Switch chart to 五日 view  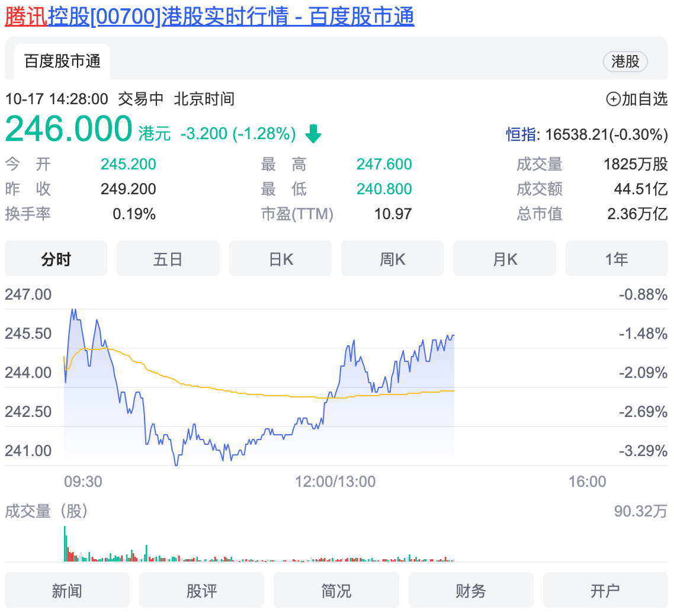[x=168, y=259]
